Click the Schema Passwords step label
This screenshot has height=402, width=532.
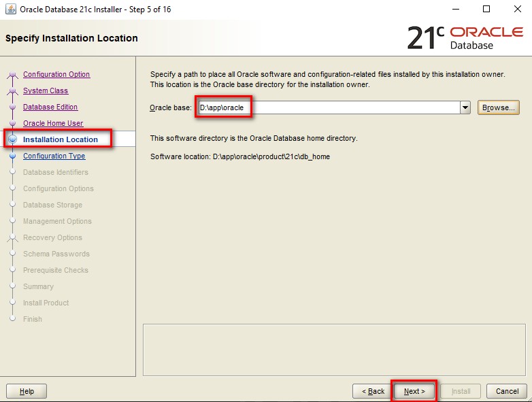pyautogui.click(x=56, y=254)
